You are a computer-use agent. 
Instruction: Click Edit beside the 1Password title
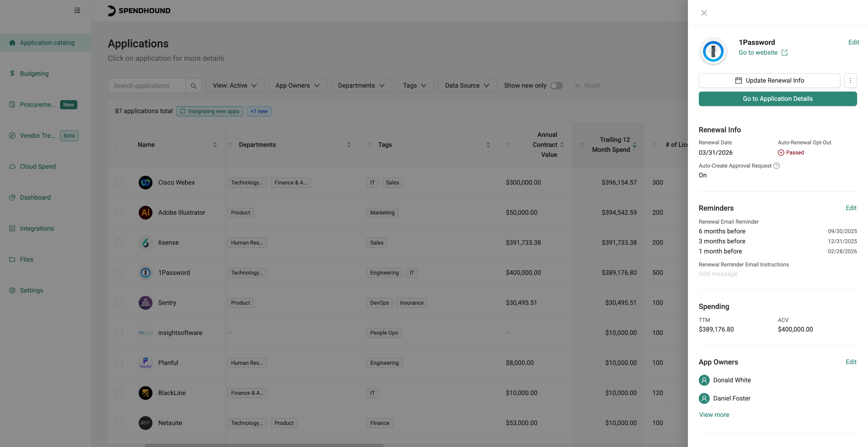pos(853,42)
